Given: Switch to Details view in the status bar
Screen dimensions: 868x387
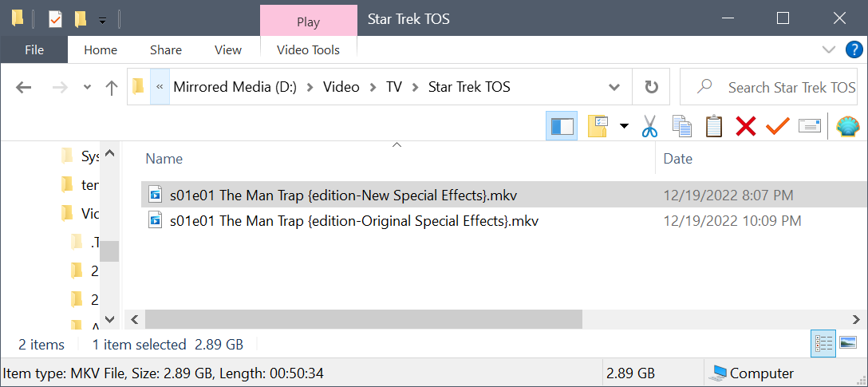Looking at the screenshot, I should tap(823, 344).
